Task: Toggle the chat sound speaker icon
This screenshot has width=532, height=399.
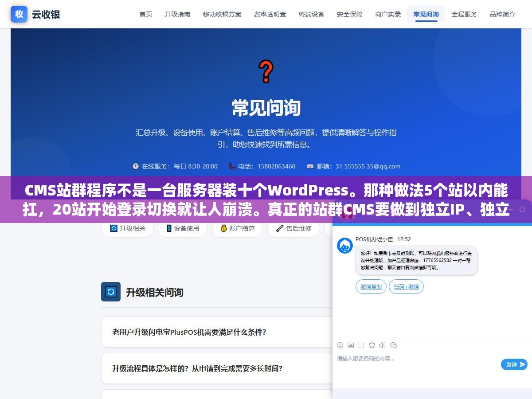Action: 383,345
